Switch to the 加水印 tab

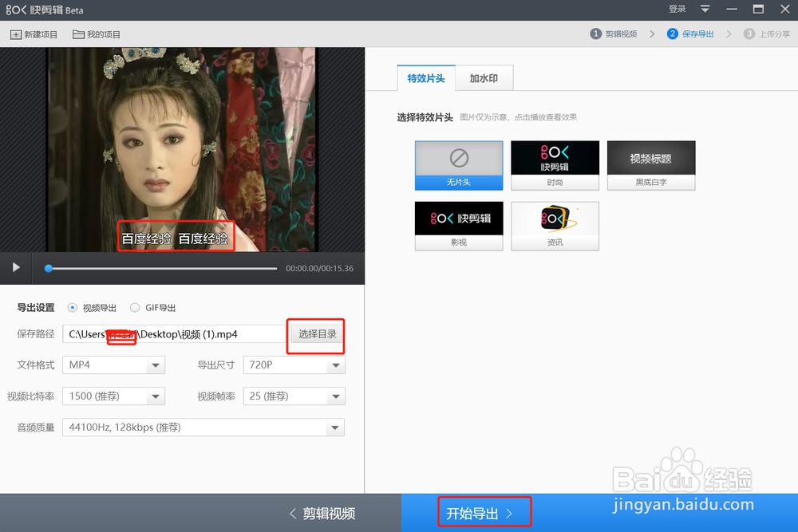tap(484, 78)
